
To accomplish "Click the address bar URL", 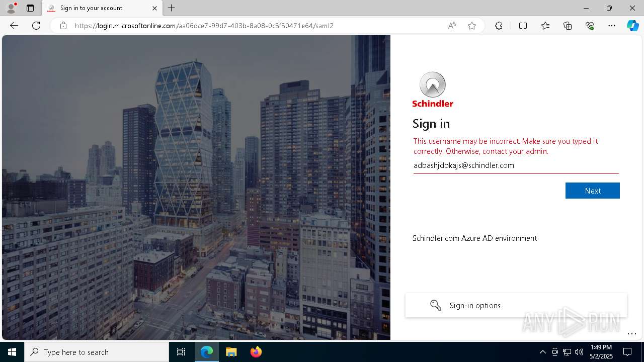I will [x=204, y=26].
